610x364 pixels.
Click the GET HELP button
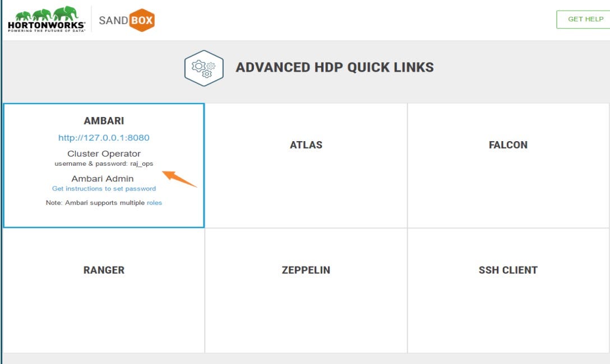pos(585,18)
